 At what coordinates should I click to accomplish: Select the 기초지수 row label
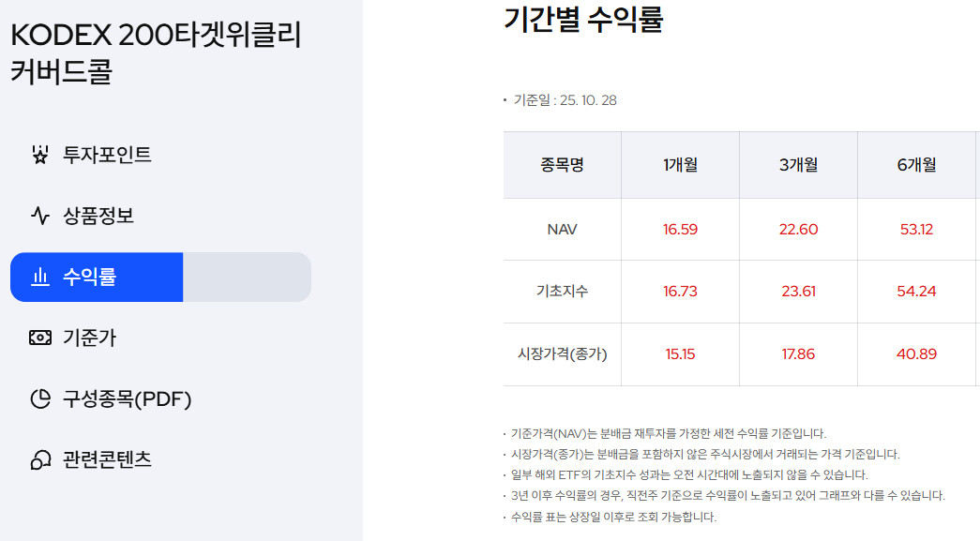pos(562,292)
